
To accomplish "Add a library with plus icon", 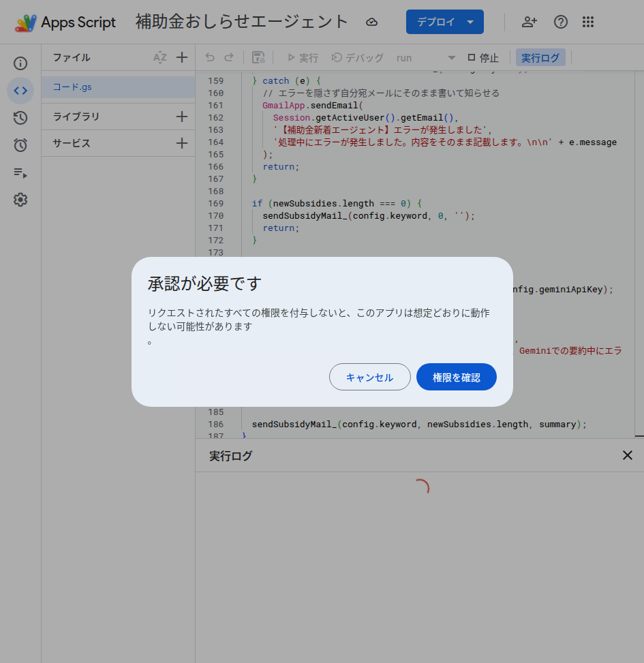I will 182,117.
